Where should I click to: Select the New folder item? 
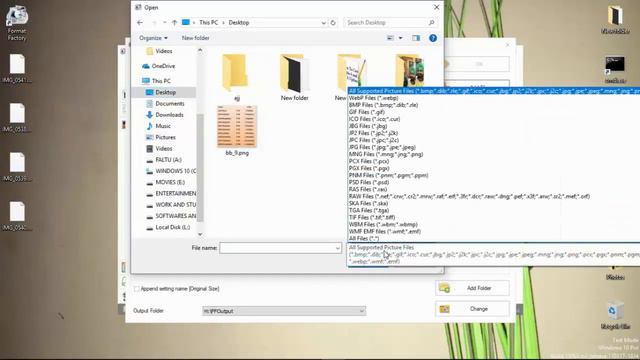point(294,78)
